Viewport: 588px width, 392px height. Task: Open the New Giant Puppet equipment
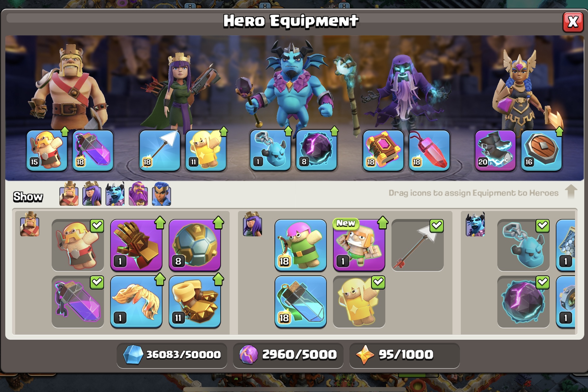359,245
